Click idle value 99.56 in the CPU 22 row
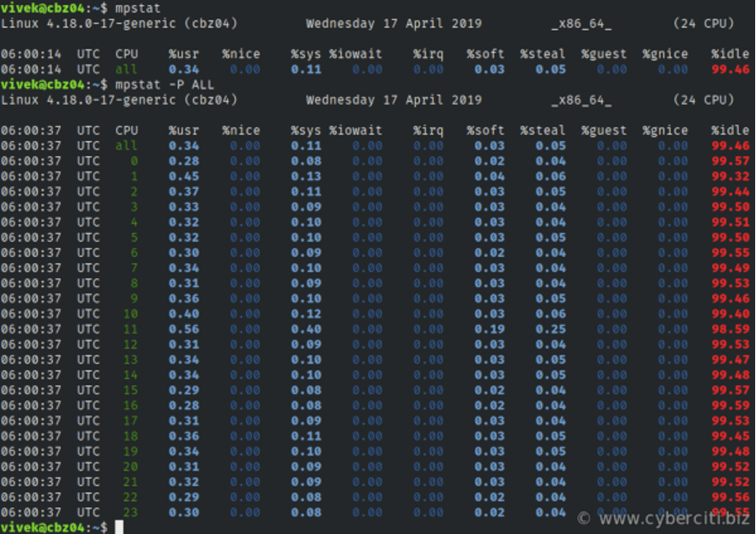Viewport: 756px width, 534px height. click(x=731, y=497)
